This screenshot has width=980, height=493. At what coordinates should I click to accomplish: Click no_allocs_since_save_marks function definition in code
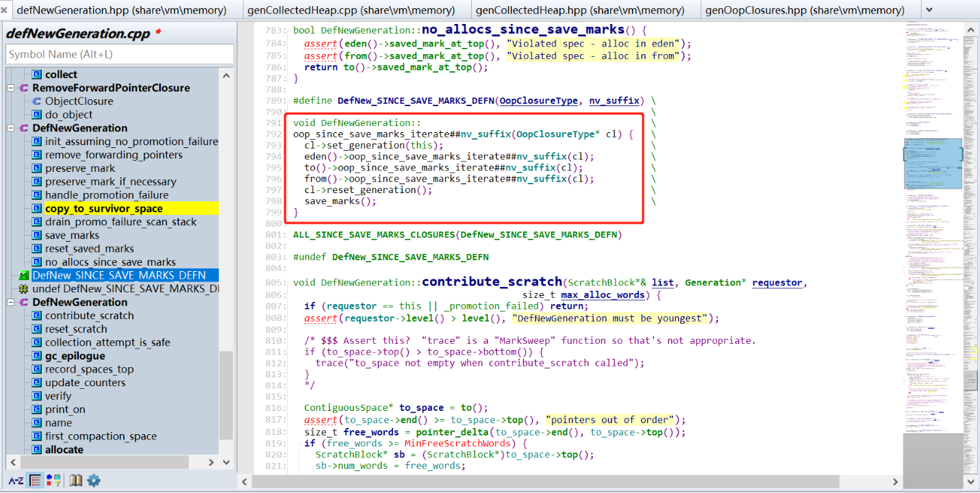523,29
